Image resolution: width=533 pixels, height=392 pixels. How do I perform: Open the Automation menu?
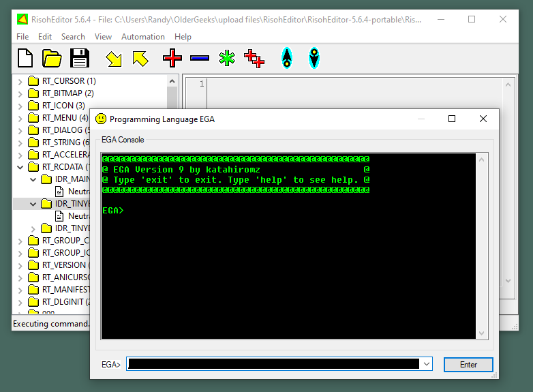coord(143,37)
